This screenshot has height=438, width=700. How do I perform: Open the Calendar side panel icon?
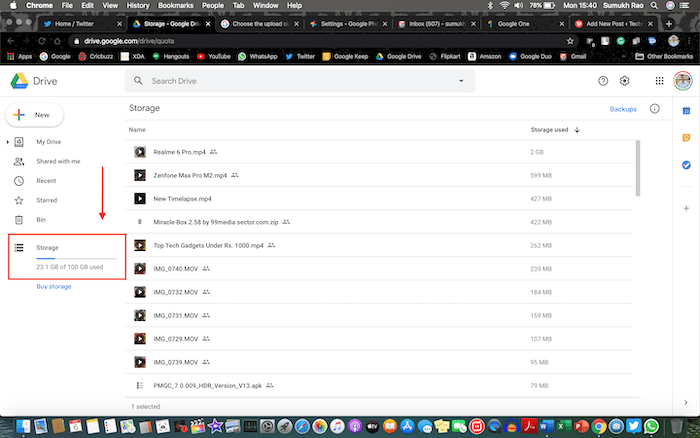[x=686, y=111]
